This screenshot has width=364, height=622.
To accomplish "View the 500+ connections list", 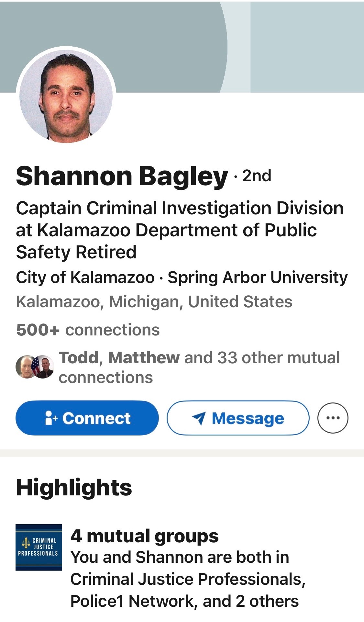I will (88, 330).
